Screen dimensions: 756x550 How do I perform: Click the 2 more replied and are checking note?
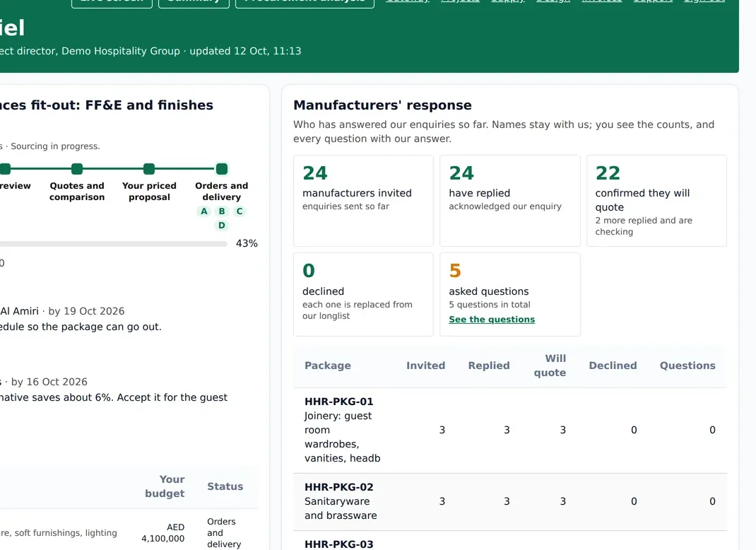coord(644,226)
